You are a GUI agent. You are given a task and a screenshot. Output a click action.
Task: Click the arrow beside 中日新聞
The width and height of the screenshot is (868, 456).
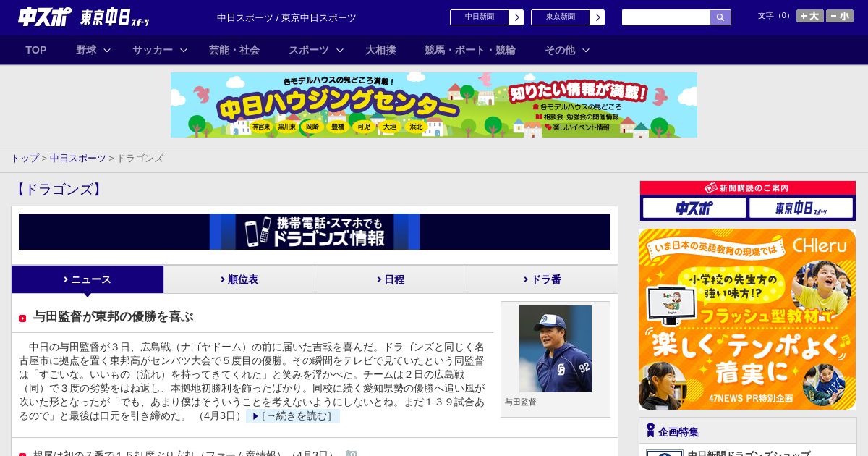[x=516, y=17]
